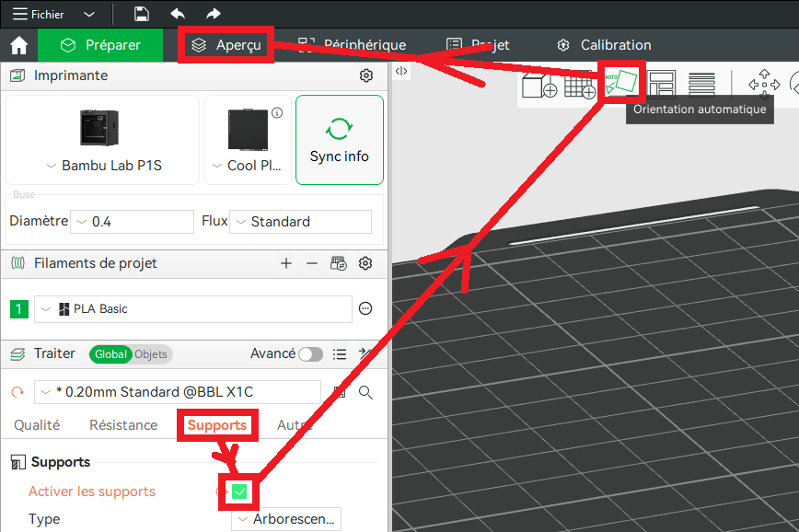Open the PLA Basic filament dropdown

coord(193,309)
